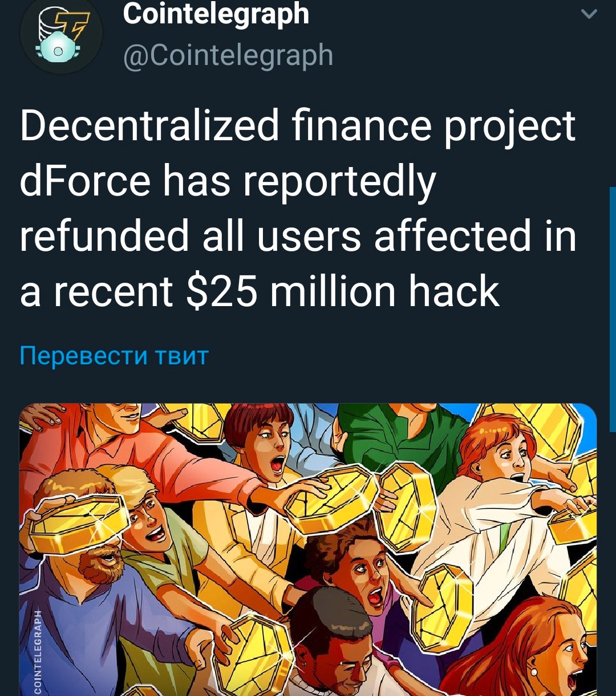This screenshot has height=696, width=616.
Task: Open the attached crowd illustration
Action: 308,550
